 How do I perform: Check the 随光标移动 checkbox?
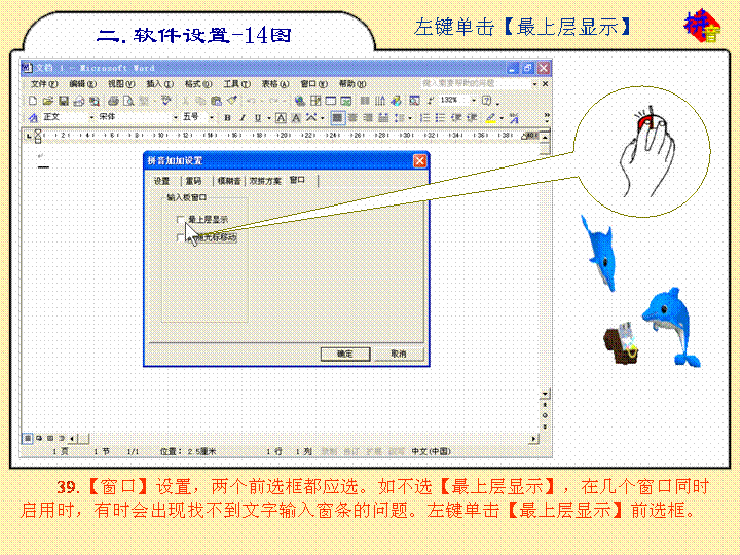pyautogui.click(x=181, y=238)
